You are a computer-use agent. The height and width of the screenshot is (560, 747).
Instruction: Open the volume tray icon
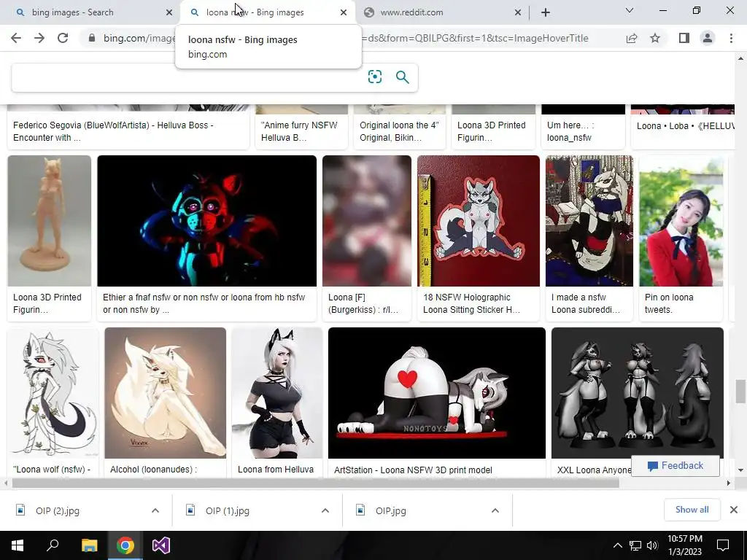click(x=652, y=545)
